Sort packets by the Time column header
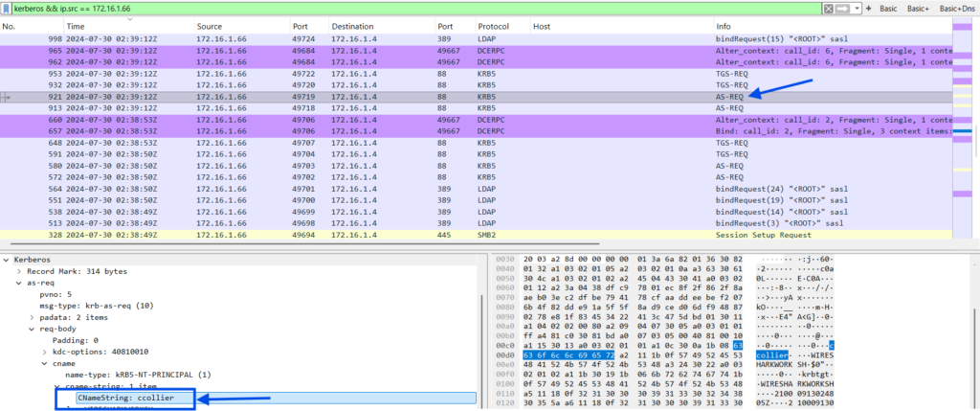Viewport: 980px width, 411px height. 75,26
